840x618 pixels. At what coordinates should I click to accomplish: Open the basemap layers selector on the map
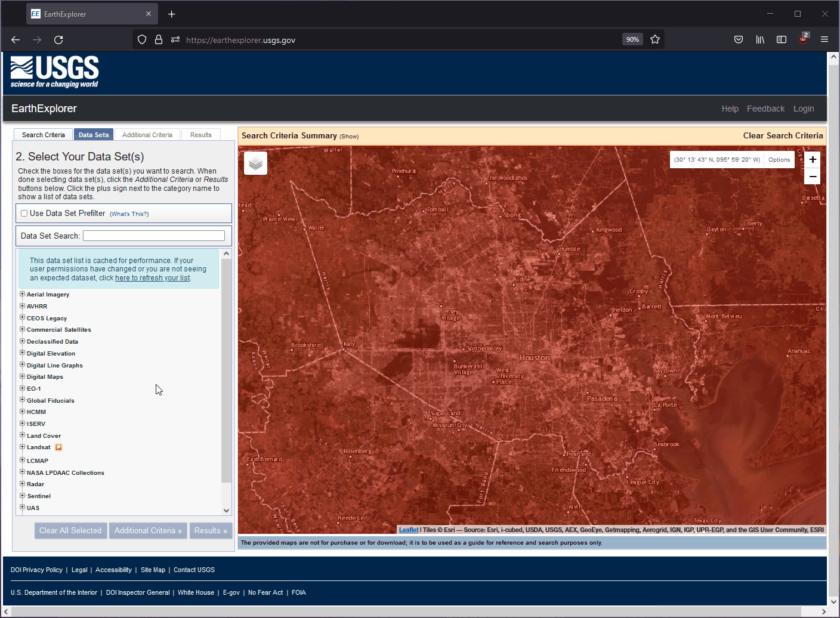(255, 162)
